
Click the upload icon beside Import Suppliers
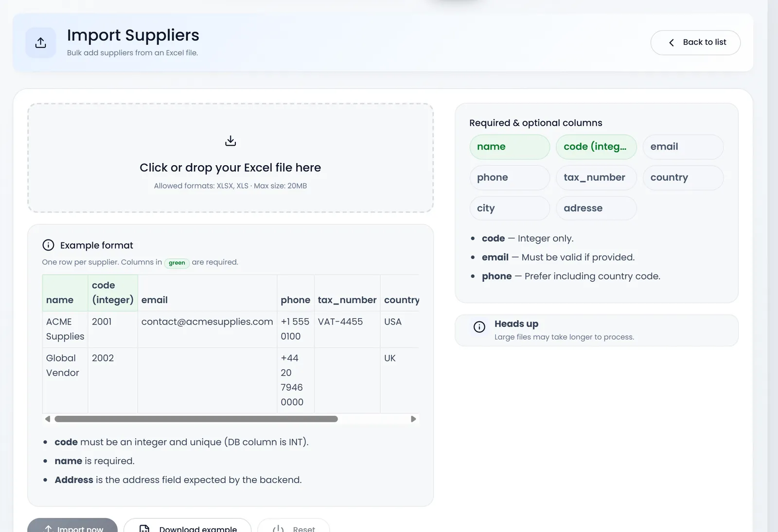pos(41,43)
